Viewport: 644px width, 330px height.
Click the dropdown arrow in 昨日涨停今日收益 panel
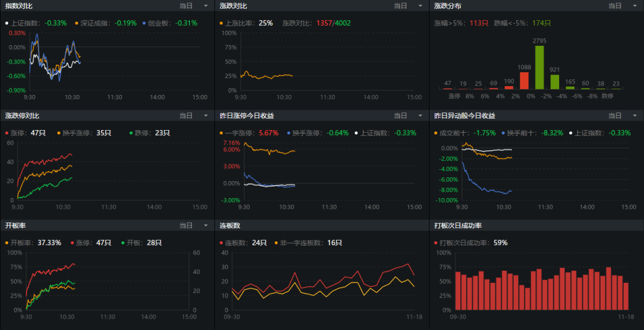[x=419, y=116]
